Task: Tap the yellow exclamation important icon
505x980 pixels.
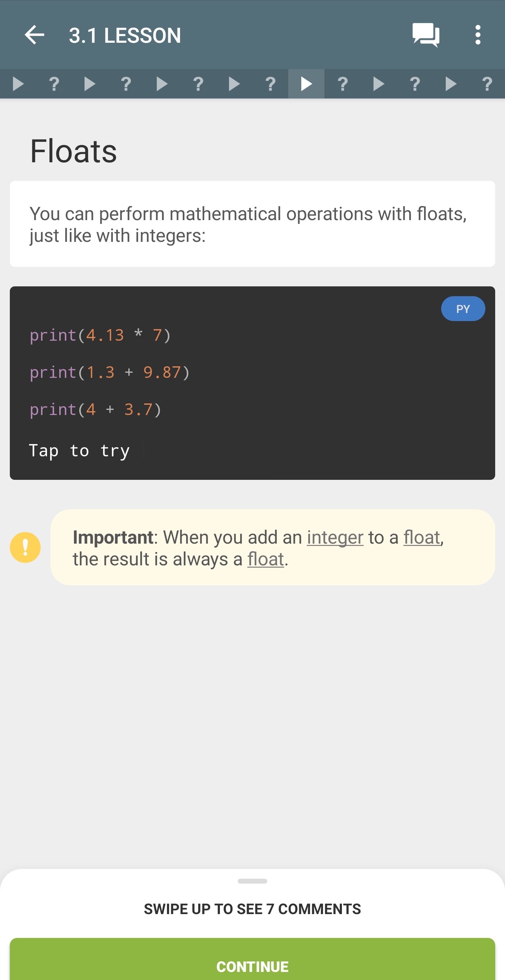Action: point(25,547)
